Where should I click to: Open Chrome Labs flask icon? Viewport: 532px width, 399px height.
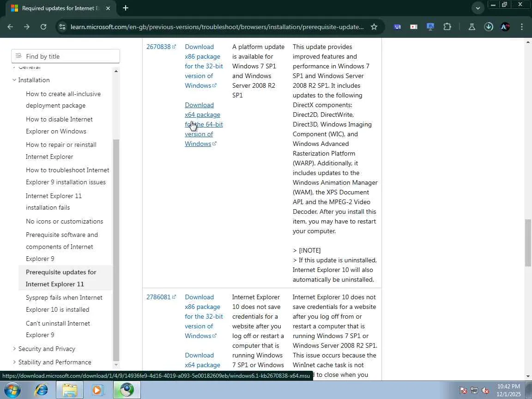tap(472, 27)
